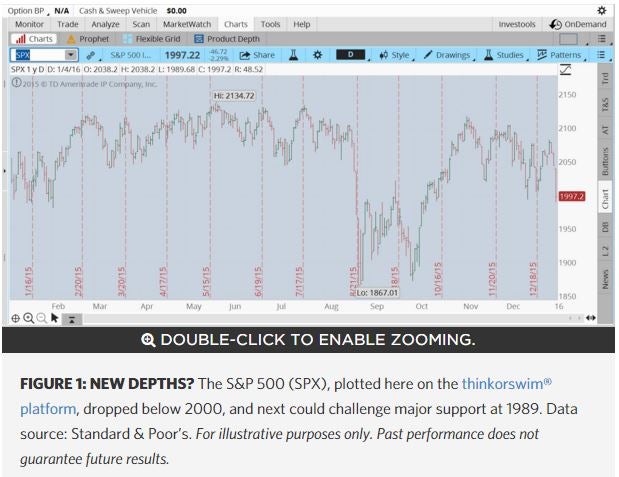Image resolution: width=619 pixels, height=477 pixels.
Task: Select the crosshair pan tool
Action: [15, 318]
